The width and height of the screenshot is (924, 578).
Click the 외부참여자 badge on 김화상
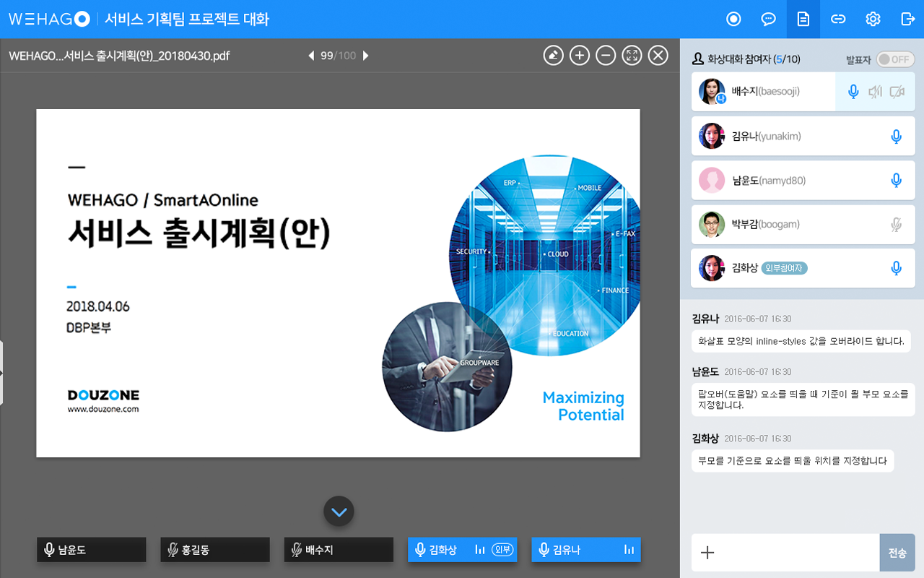(x=785, y=268)
